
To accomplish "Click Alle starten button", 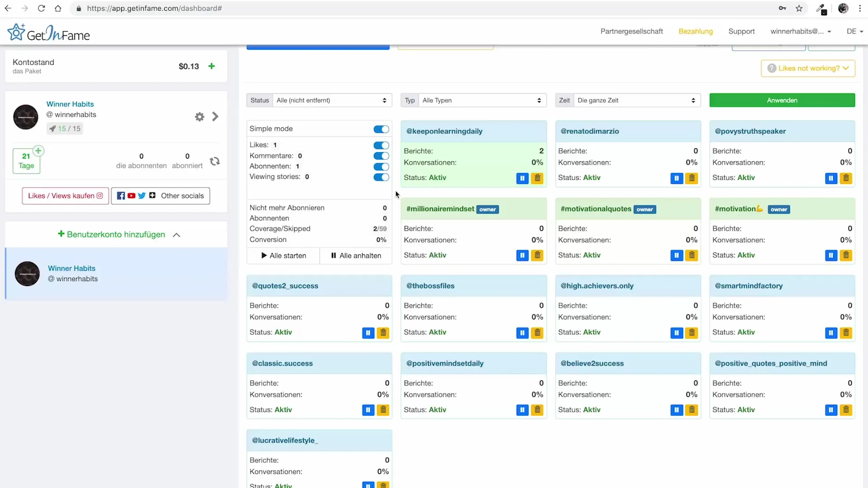I will 283,256.
